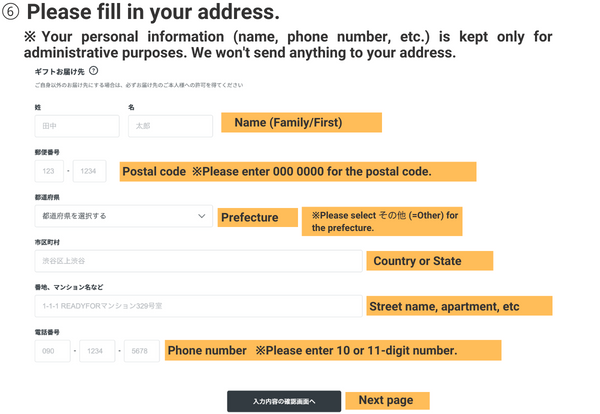Click the yellow Postal code instruction label
The width and height of the screenshot is (600, 414).
pos(297,171)
